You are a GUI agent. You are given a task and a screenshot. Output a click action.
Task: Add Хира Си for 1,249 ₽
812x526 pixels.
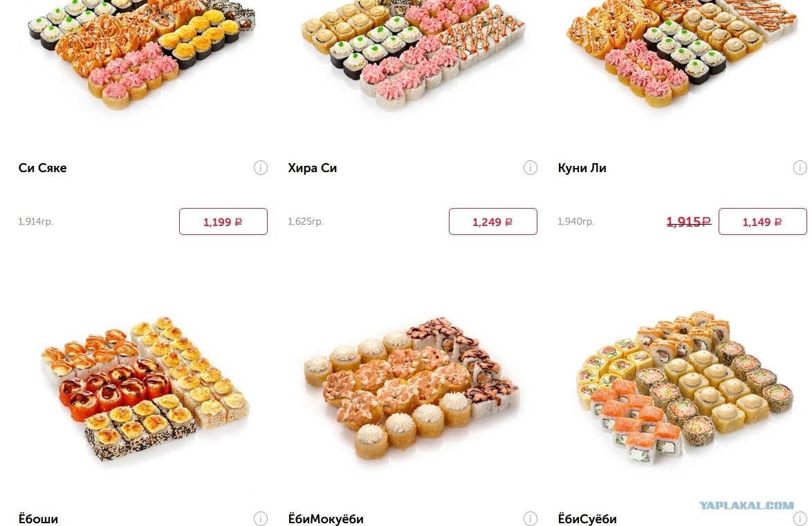[493, 222]
